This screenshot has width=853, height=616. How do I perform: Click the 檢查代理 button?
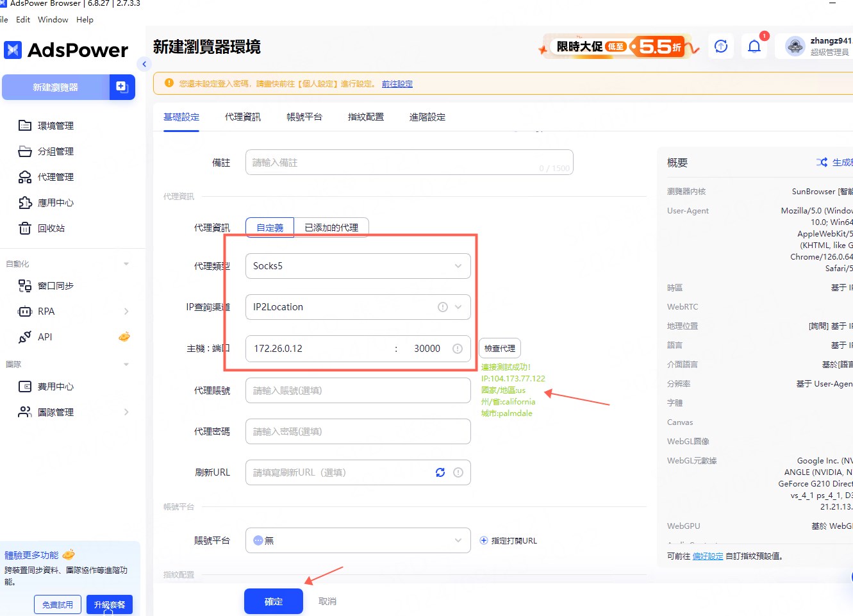click(x=500, y=348)
